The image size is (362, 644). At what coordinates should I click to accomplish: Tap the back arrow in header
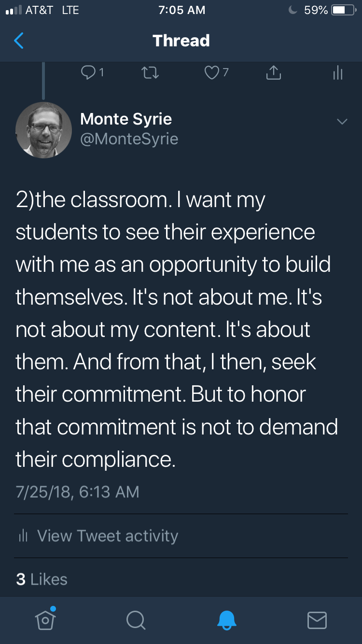pos(19,41)
